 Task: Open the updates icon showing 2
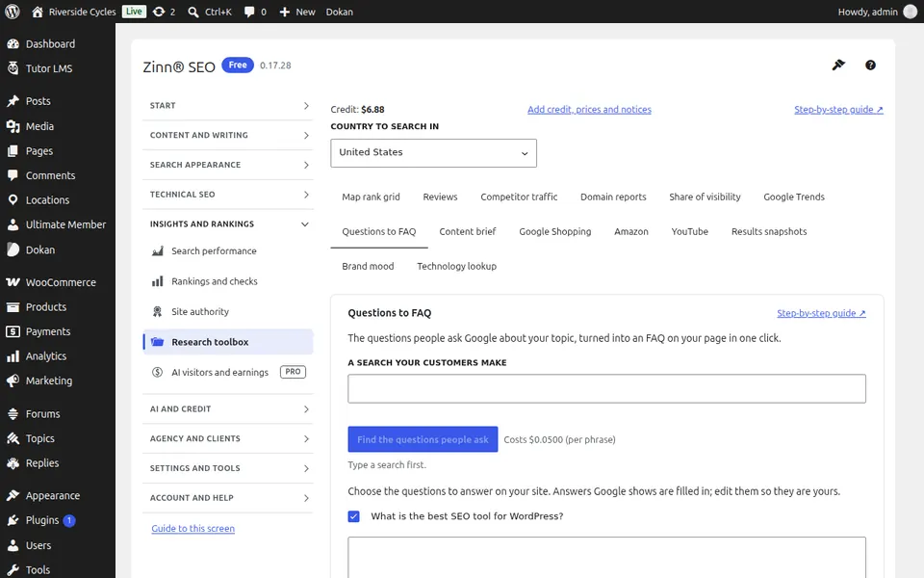[164, 12]
